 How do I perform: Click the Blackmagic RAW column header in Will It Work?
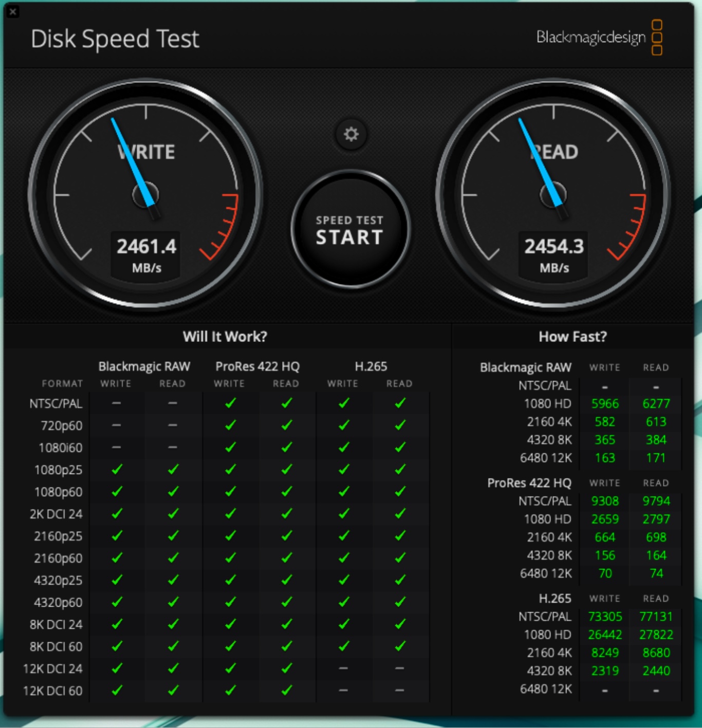click(144, 367)
